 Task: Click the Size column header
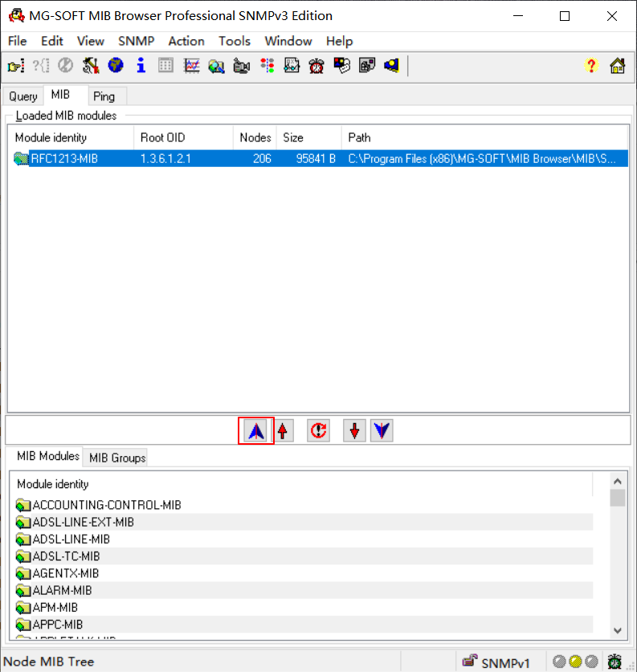(x=309, y=137)
